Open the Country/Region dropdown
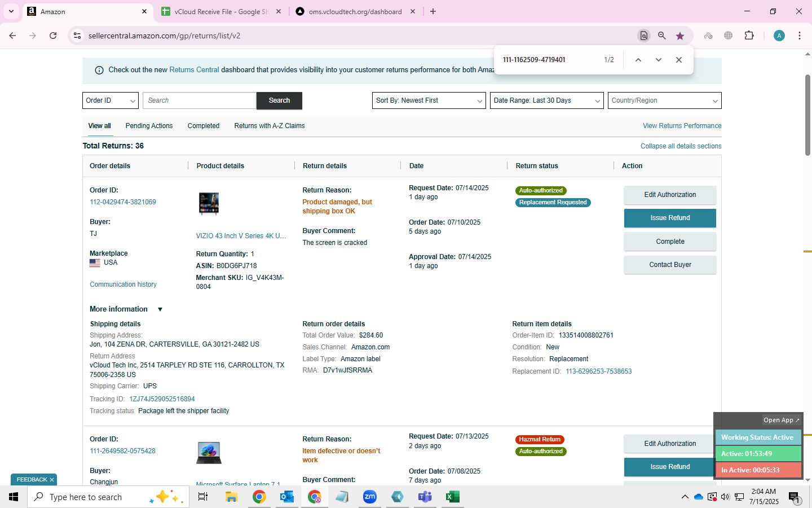Image resolution: width=812 pixels, height=508 pixels. click(665, 100)
